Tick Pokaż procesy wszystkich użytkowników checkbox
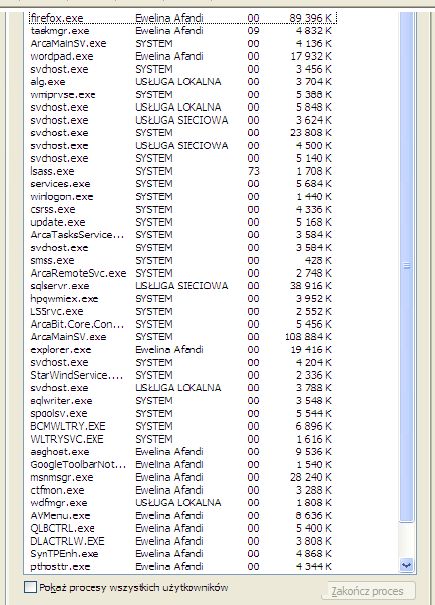The height and width of the screenshot is (605, 435). tap(30, 587)
